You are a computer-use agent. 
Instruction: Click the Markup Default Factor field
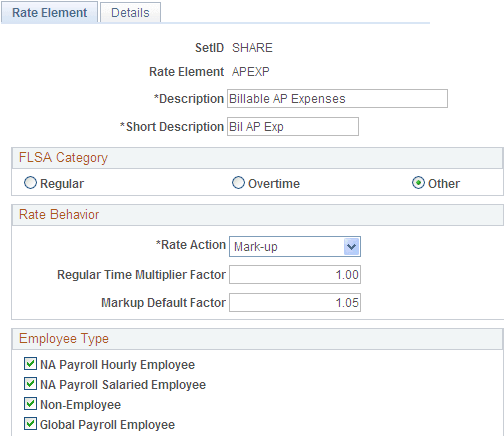click(295, 303)
